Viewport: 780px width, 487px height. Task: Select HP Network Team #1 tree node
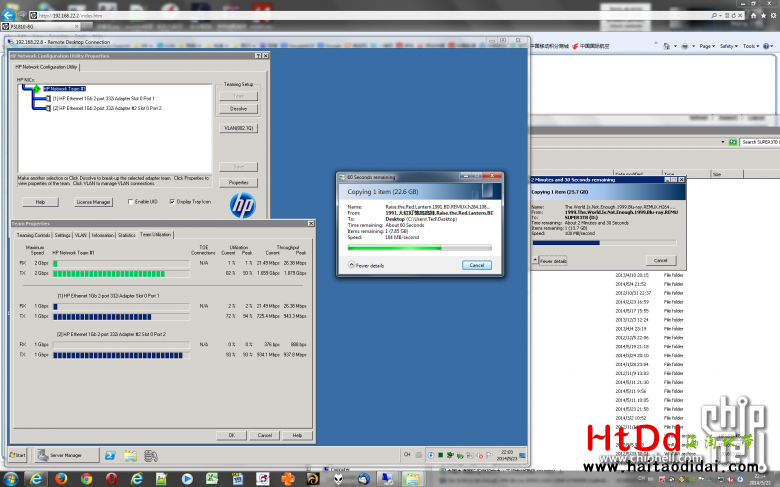click(x=70, y=89)
